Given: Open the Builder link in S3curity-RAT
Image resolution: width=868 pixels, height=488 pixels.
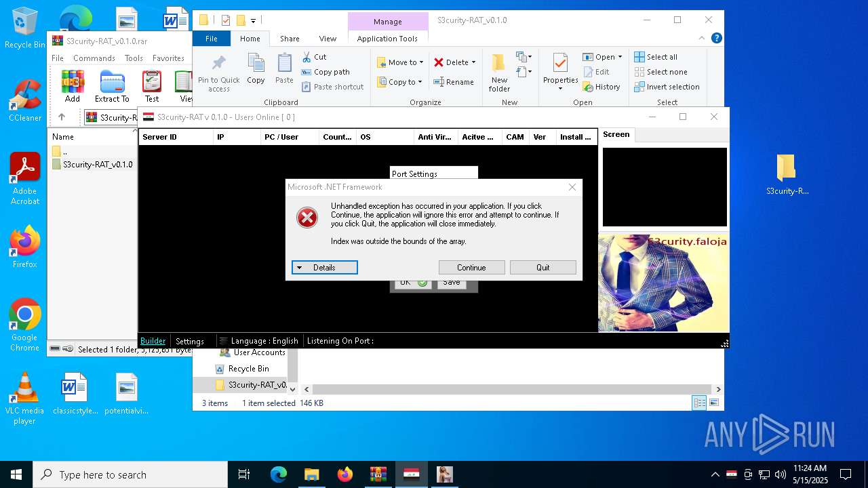Looking at the screenshot, I should pos(153,341).
